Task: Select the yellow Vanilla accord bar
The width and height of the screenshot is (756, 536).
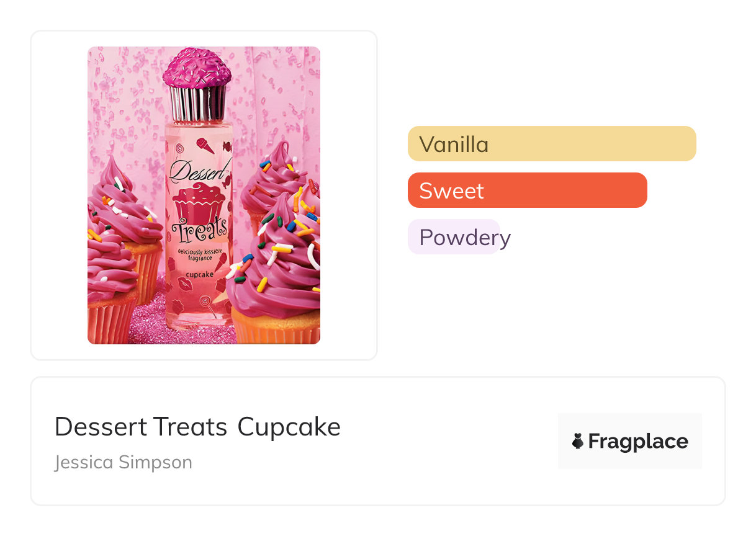Action: click(551, 144)
